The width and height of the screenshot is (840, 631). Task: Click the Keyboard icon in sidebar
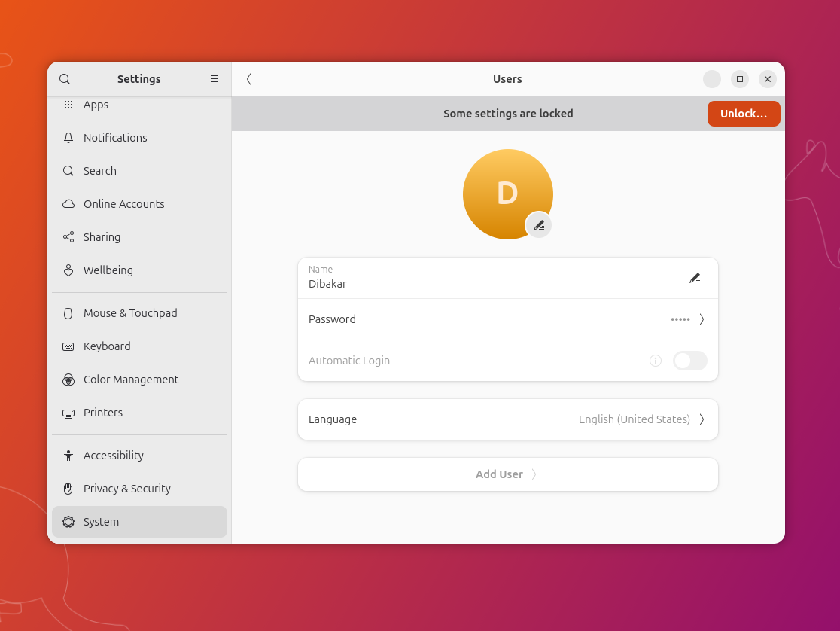point(68,346)
